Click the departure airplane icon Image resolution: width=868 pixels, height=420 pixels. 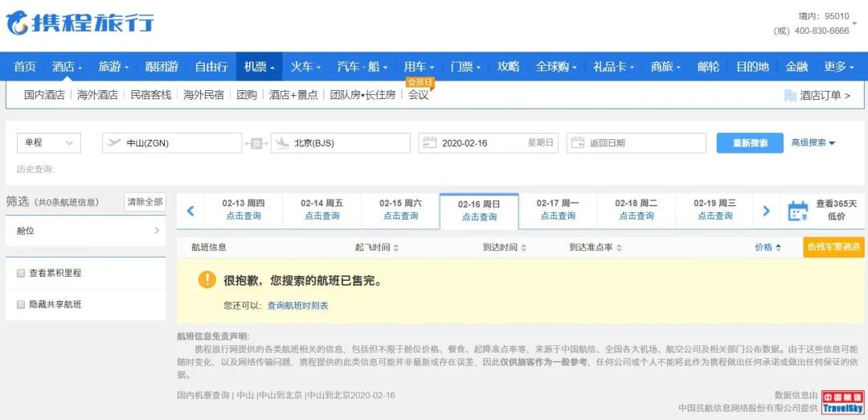113,143
